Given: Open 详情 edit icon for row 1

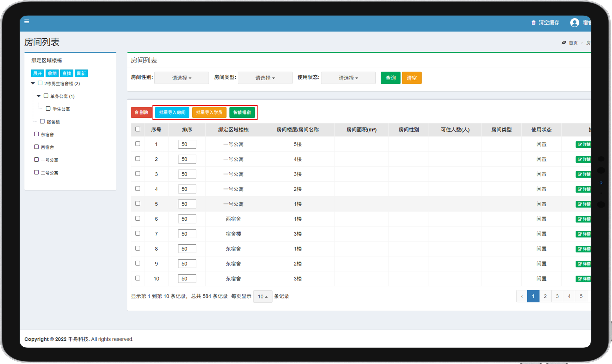Looking at the screenshot, I should pyautogui.click(x=580, y=144).
